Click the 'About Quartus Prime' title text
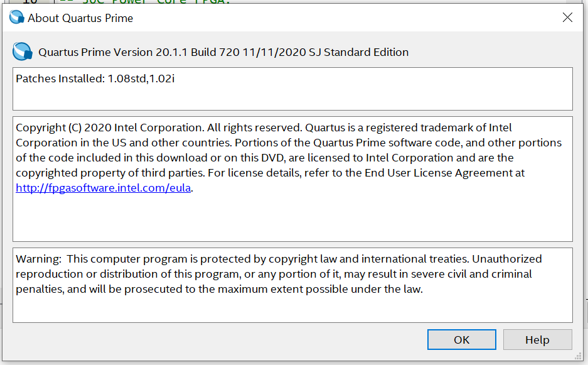 coord(80,18)
